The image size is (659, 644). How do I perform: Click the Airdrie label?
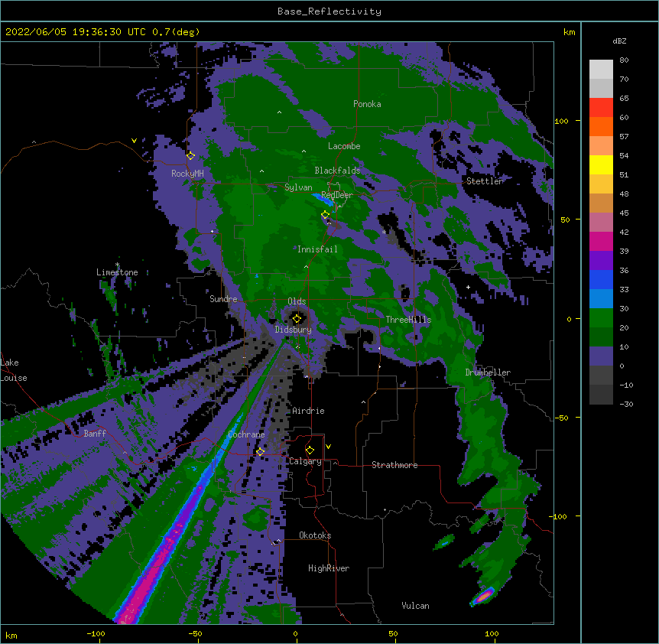(x=309, y=411)
